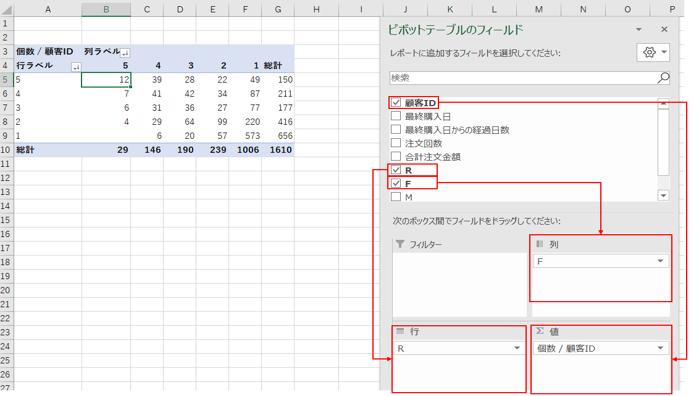Open the 個数 / 顧客ID value field dropdown
Image resolution: width=699 pixels, height=396 pixels.
(660, 348)
